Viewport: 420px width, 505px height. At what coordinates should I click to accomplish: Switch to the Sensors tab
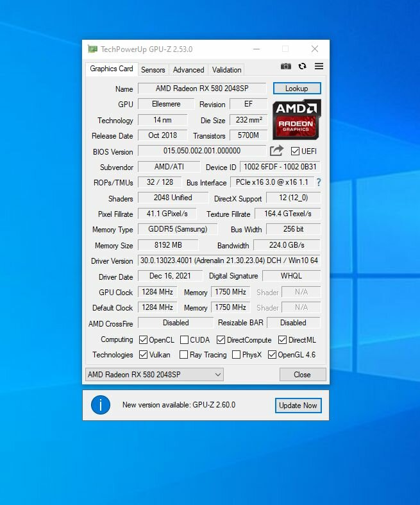click(x=153, y=70)
